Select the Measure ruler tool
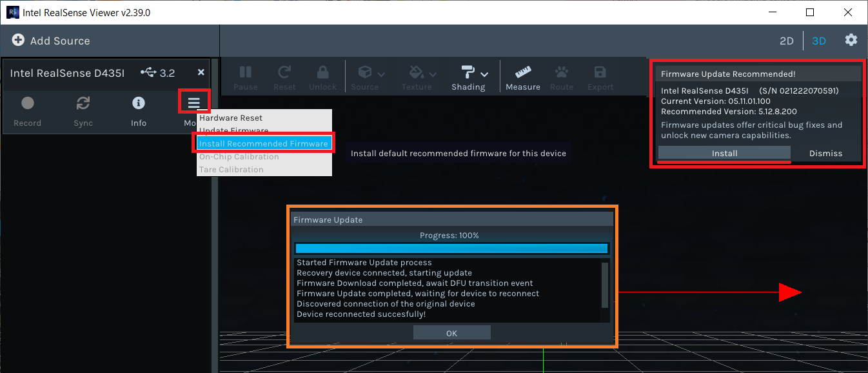This screenshot has height=373, width=868. tap(522, 72)
